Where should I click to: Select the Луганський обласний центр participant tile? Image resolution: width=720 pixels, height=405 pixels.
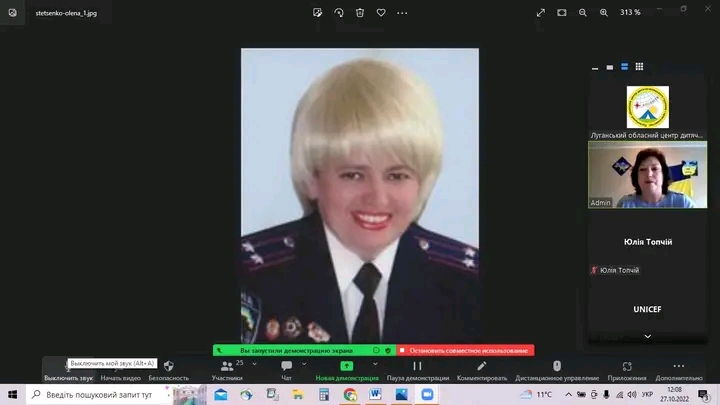[647, 108]
